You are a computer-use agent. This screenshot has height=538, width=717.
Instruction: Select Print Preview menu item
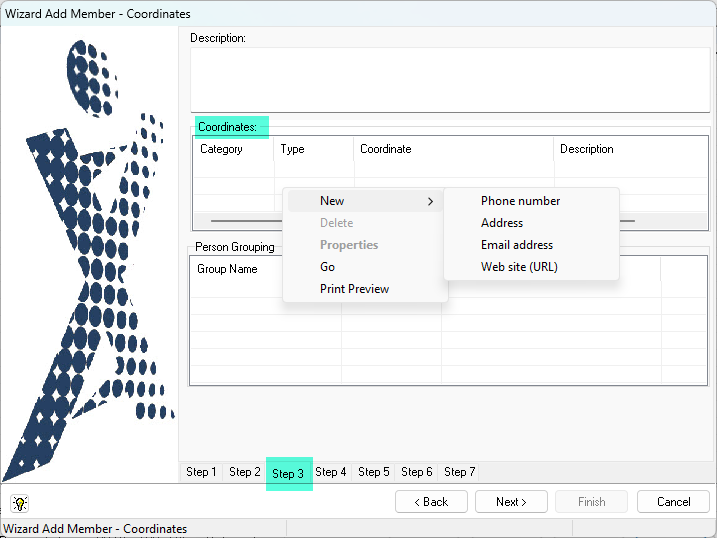[365, 289]
